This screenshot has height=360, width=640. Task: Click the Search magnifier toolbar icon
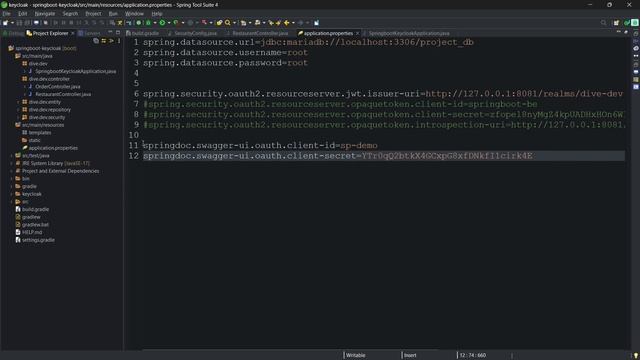228,23
